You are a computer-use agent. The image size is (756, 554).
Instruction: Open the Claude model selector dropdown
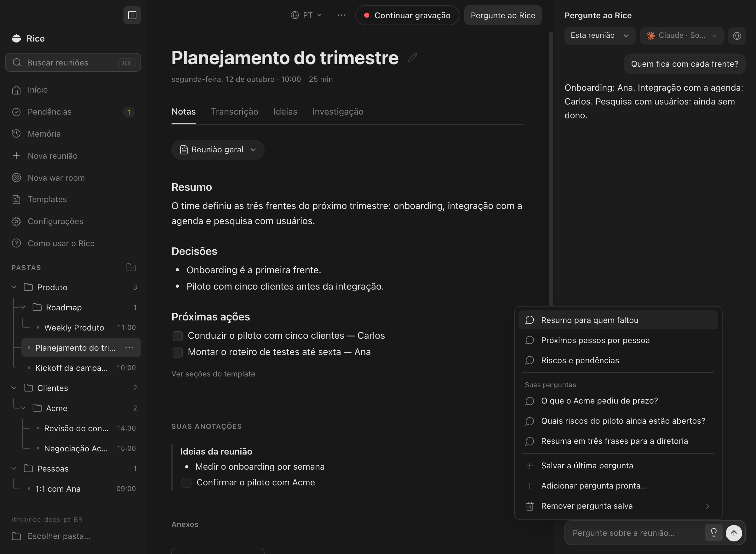682,36
